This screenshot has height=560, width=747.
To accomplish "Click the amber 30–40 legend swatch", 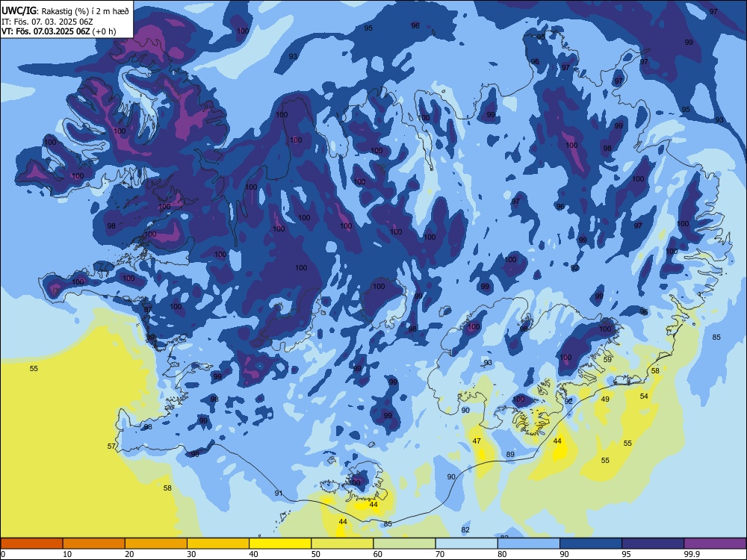I will point(218,544).
